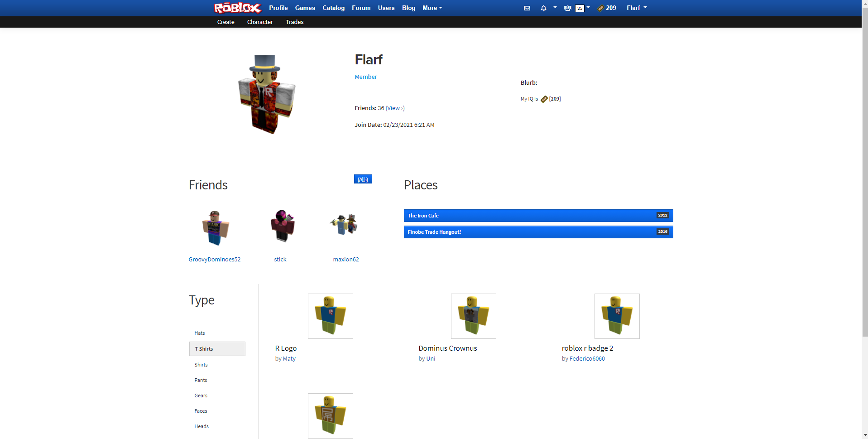Open the Forum menu item
868x439 pixels.
click(x=360, y=8)
